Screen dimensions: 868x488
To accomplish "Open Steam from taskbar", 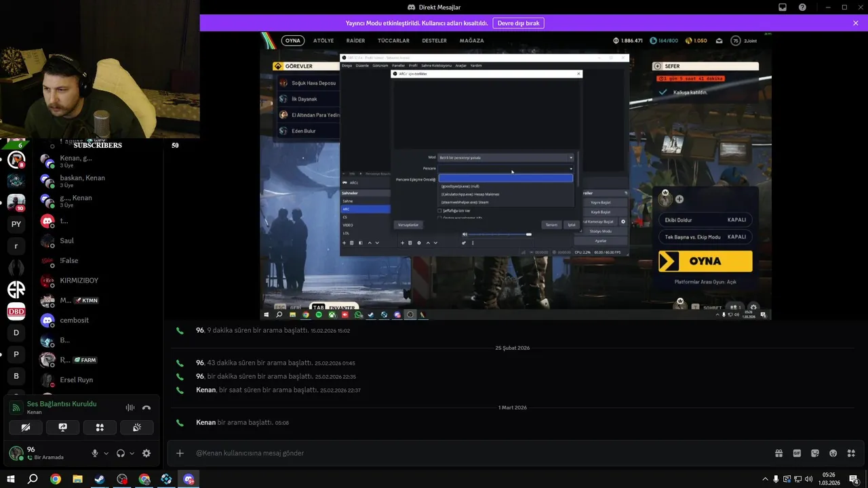I will click(x=100, y=479).
